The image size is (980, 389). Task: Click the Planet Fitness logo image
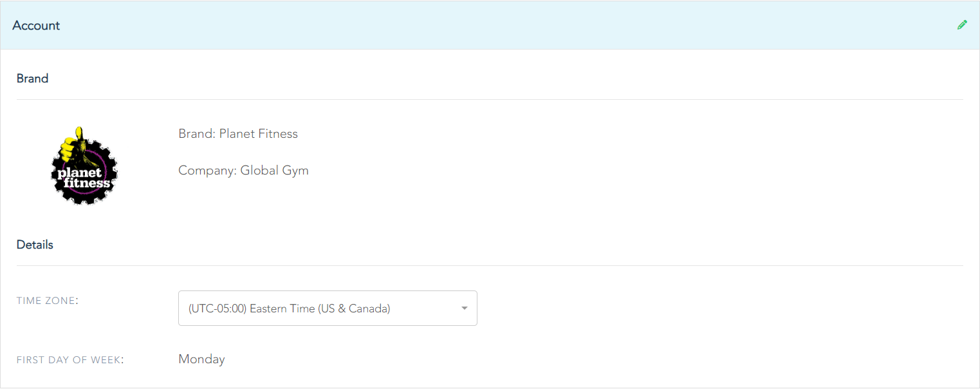point(84,166)
